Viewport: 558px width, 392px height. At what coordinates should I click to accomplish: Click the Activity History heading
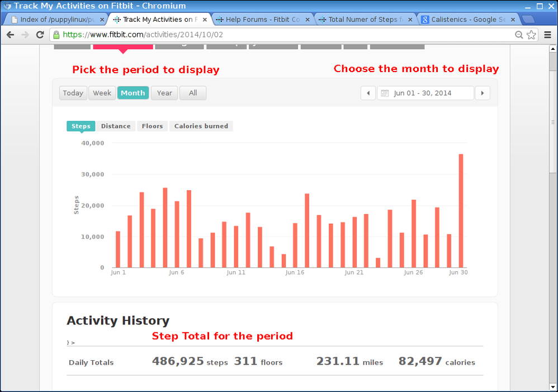point(118,320)
